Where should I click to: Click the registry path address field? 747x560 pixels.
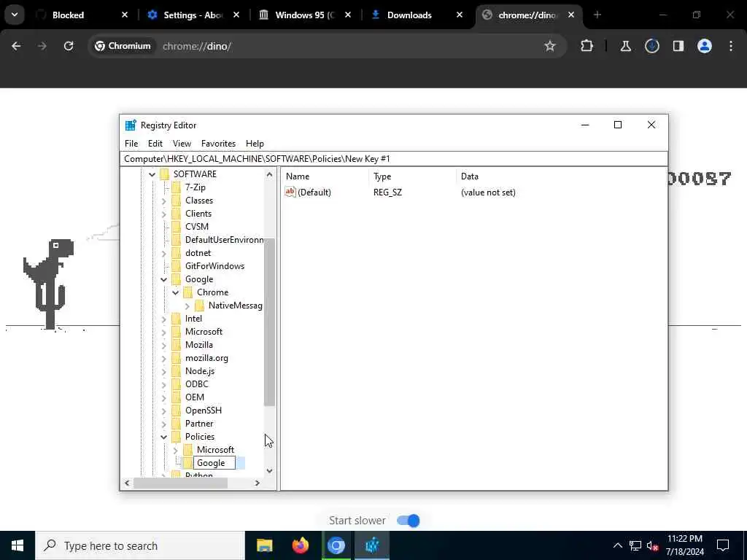(x=394, y=158)
